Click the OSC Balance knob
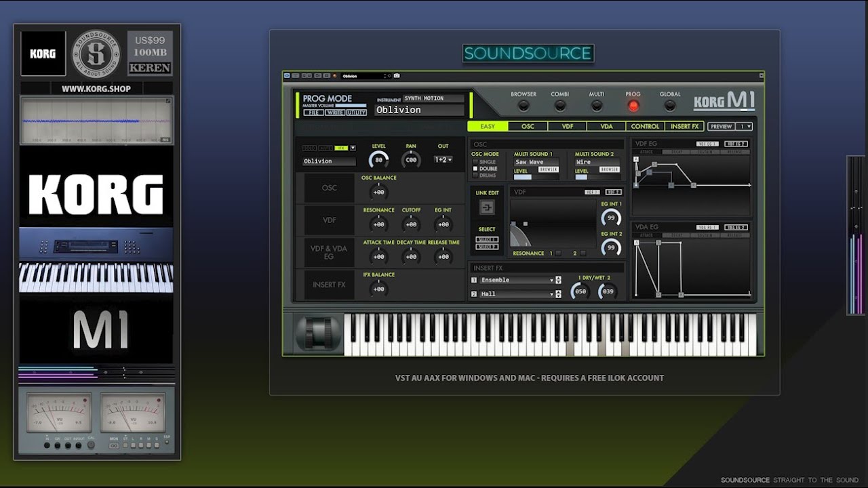Screen dimensions: 868x488 (378, 192)
